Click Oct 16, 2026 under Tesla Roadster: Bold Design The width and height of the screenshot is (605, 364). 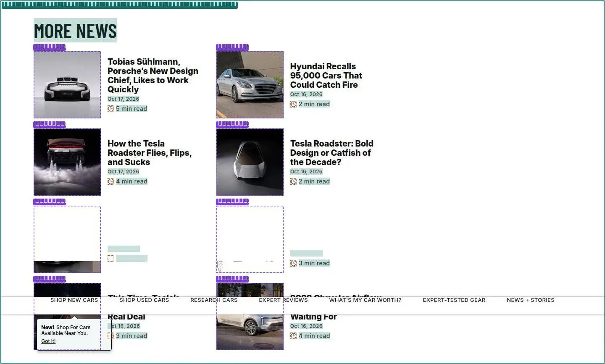coord(306,172)
